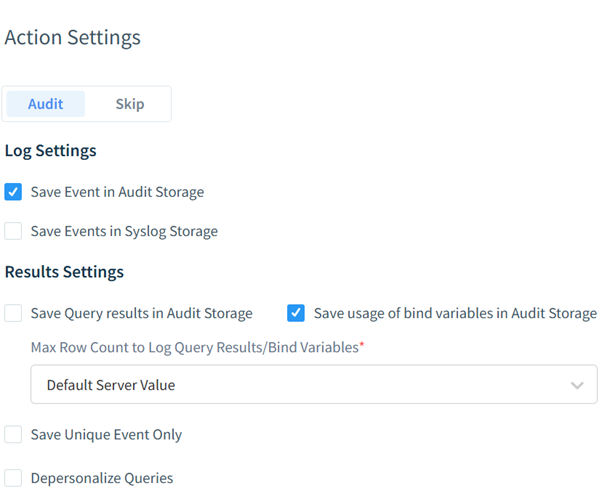Click the Save Event in Audit Storage label
The image size is (602, 499).
(x=117, y=192)
